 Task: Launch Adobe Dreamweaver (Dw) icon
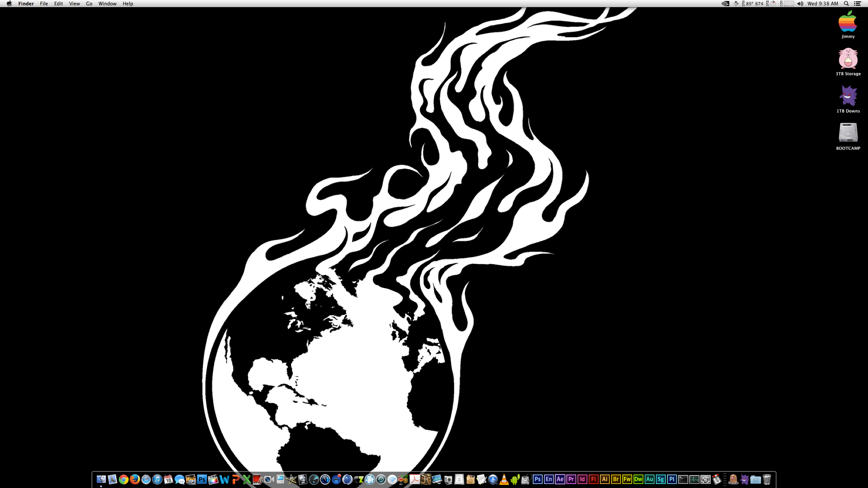(638, 479)
